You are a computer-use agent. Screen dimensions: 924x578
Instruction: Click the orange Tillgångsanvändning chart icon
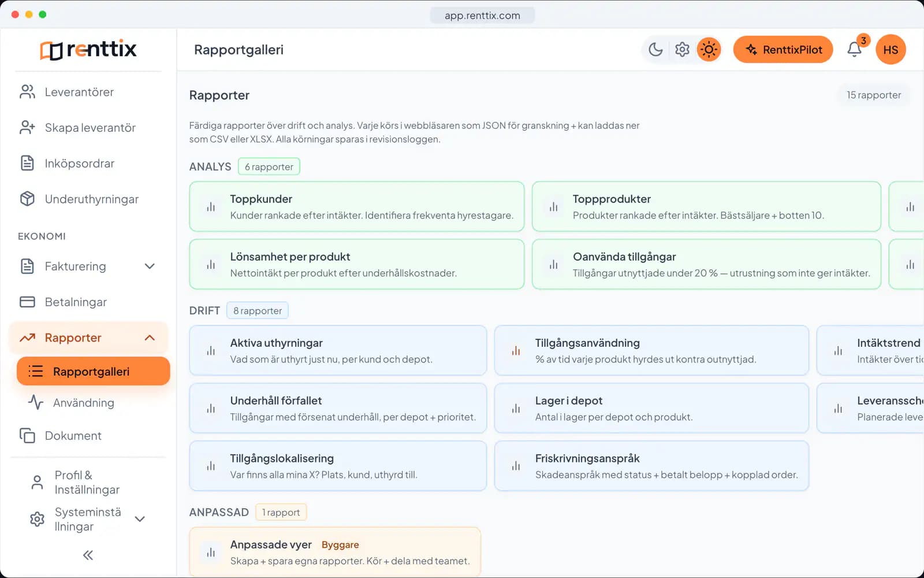point(516,350)
